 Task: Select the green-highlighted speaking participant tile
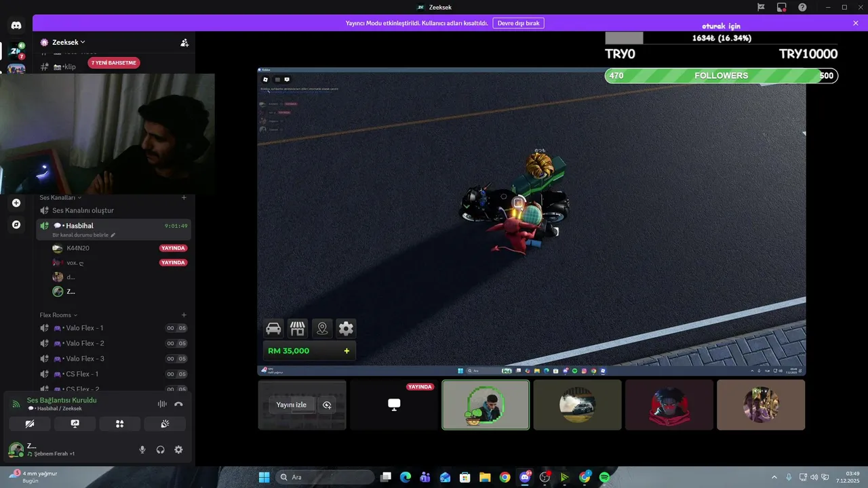point(486,405)
